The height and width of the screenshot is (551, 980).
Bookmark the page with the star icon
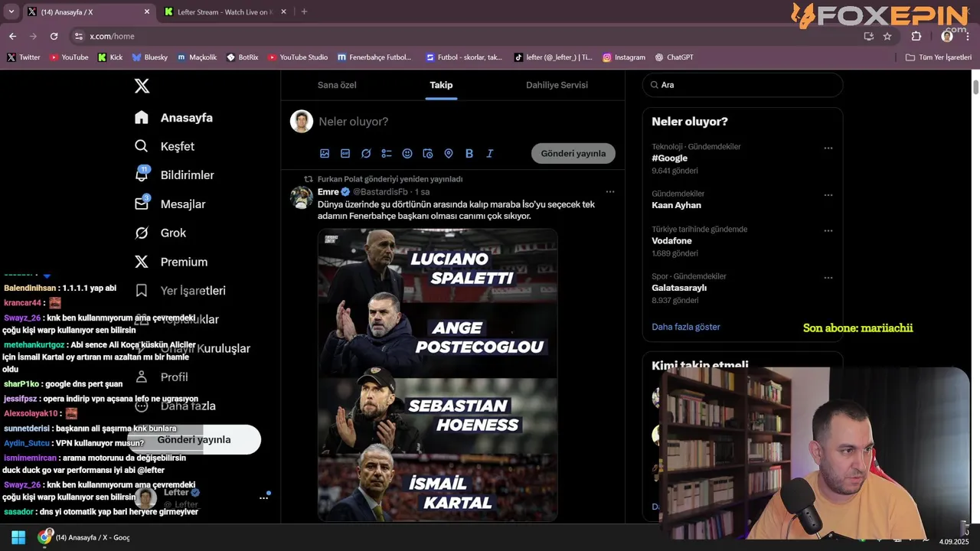pos(887,36)
